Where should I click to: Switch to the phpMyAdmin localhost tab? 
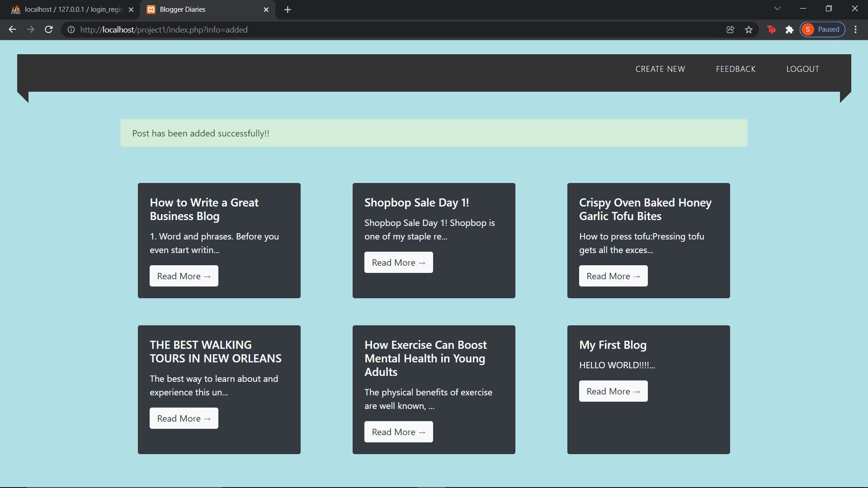pos(68,9)
